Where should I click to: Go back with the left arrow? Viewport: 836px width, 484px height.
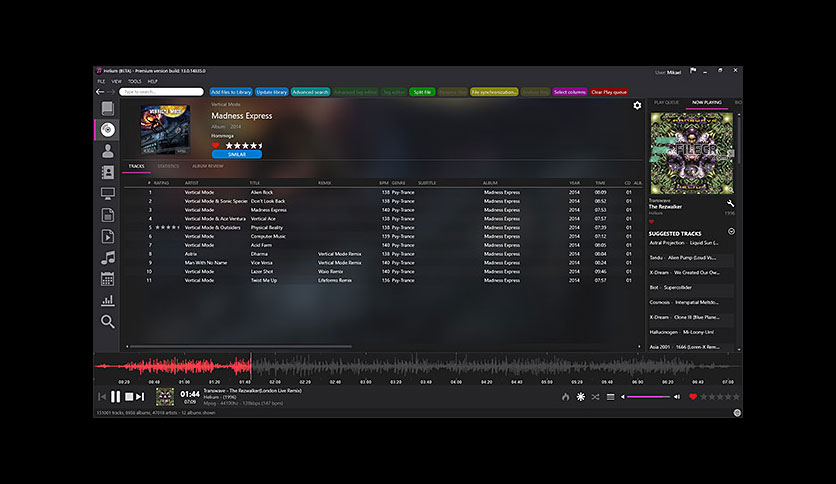point(100,92)
